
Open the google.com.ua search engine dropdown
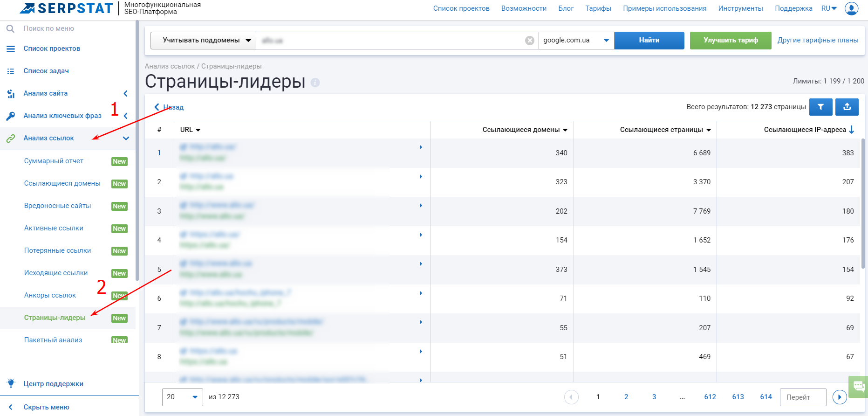coord(576,41)
